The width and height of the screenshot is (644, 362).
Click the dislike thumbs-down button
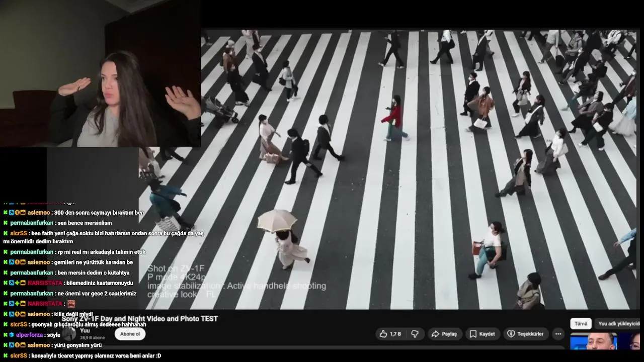pos(415,334)
